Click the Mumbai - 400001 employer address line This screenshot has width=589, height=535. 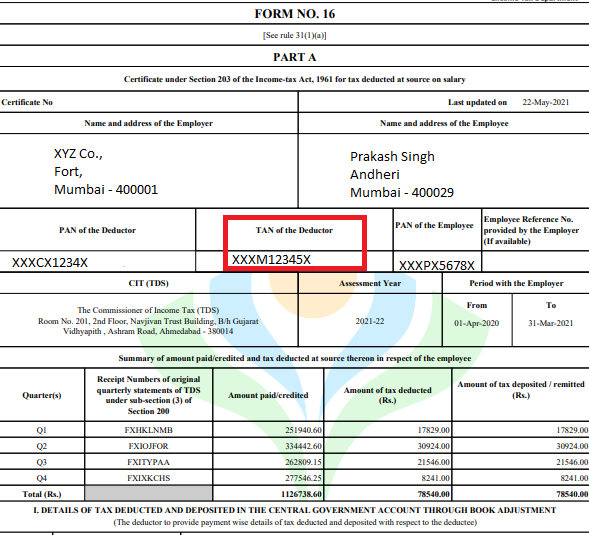tap(106, 189)
